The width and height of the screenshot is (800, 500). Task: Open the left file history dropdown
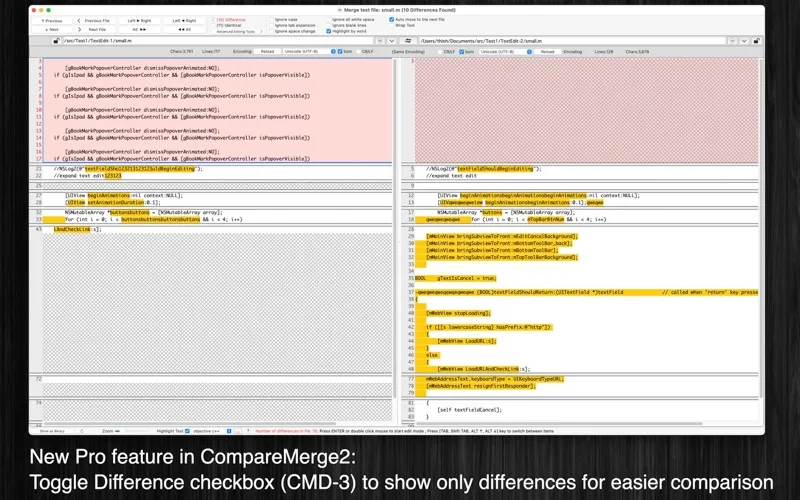tap(392, 41)
